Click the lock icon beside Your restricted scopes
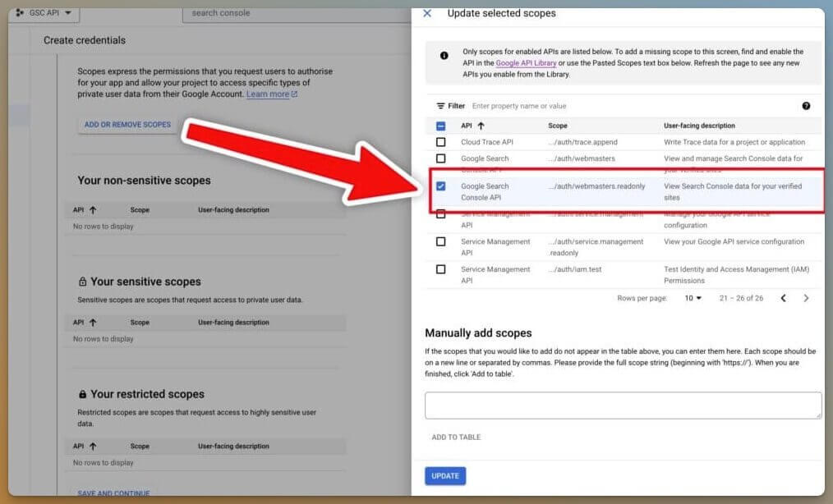The width and height of the screenshot is (833, 504). (82, 394)
